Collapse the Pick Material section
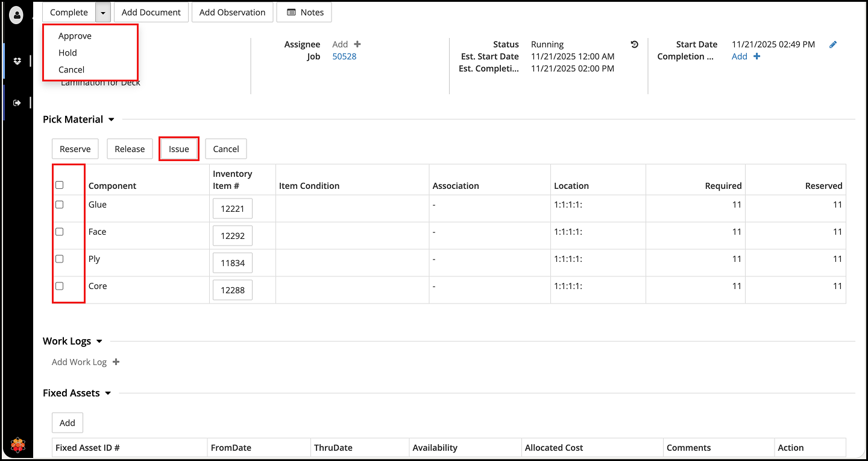This screenshot has height=461, width=868. 112,119
